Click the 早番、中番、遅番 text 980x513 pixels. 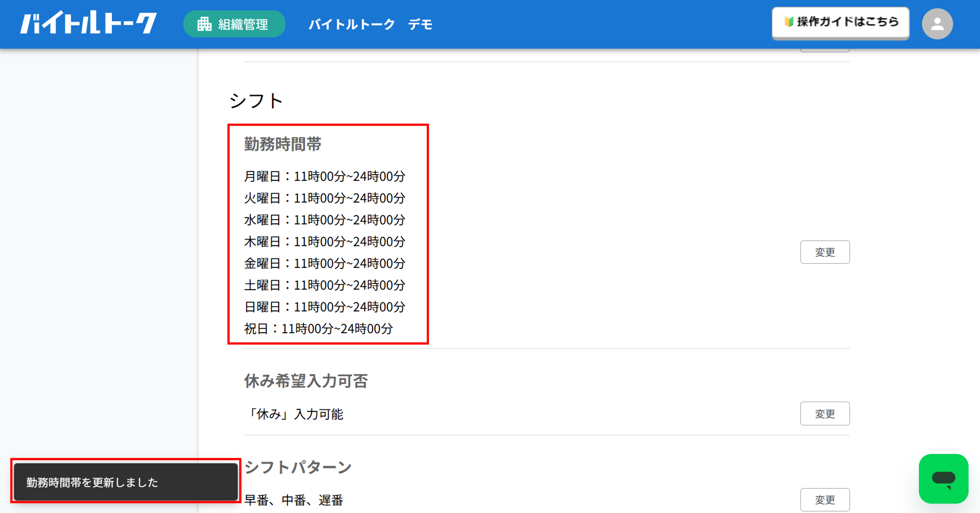tap(294, 500)
